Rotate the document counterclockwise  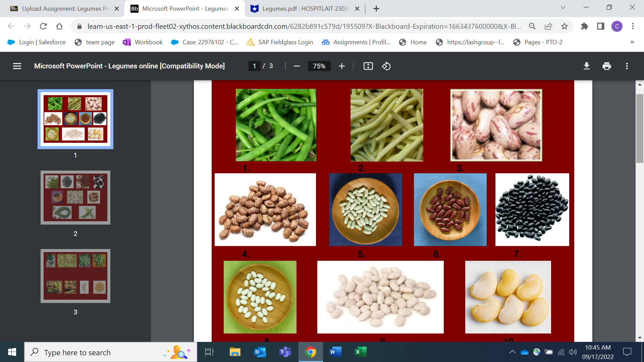pos(386,66)
